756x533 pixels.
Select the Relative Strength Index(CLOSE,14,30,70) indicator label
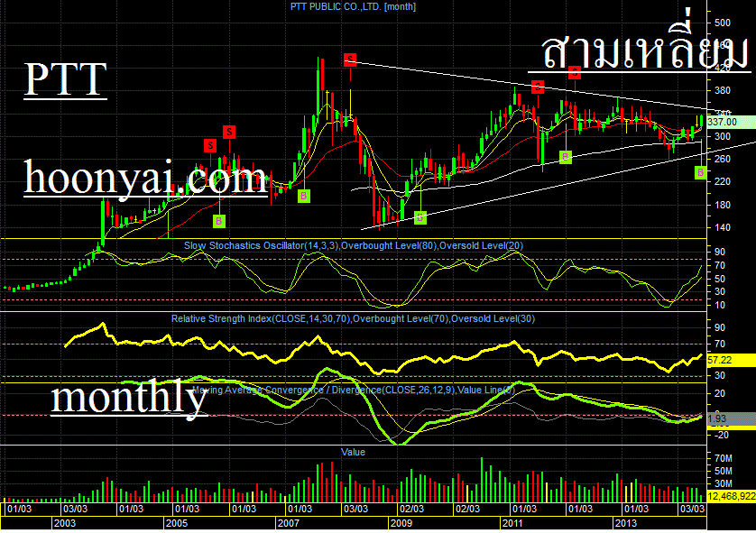[261, 318]
